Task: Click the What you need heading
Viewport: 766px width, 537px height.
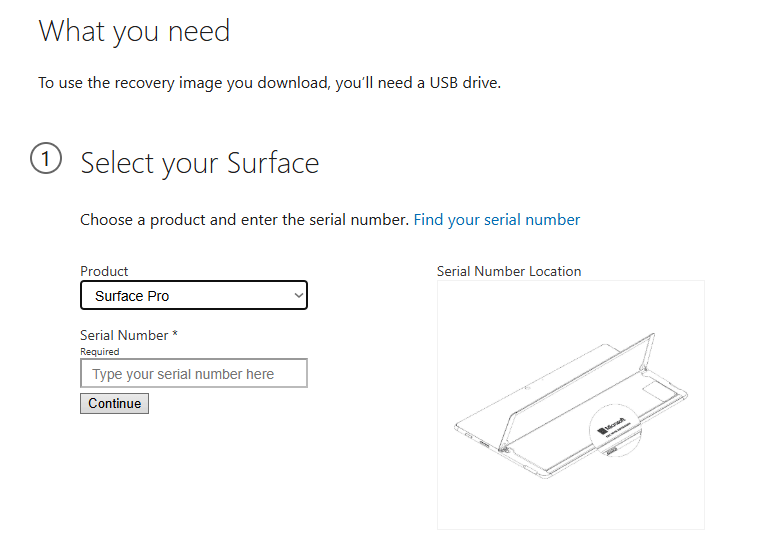Action: click(134, 31)
